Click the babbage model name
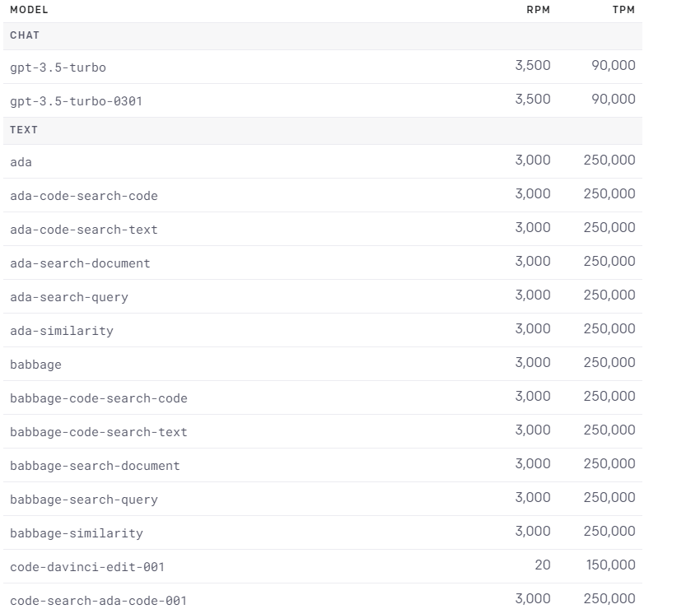The height and width of the screenshot is (609, 700). (x=35, y=365)
